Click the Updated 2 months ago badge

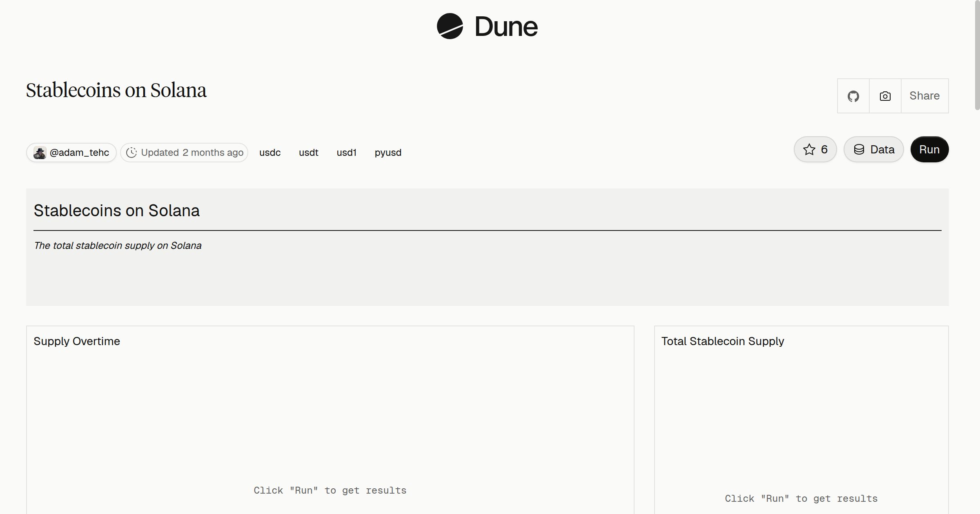tap(184, 153)
